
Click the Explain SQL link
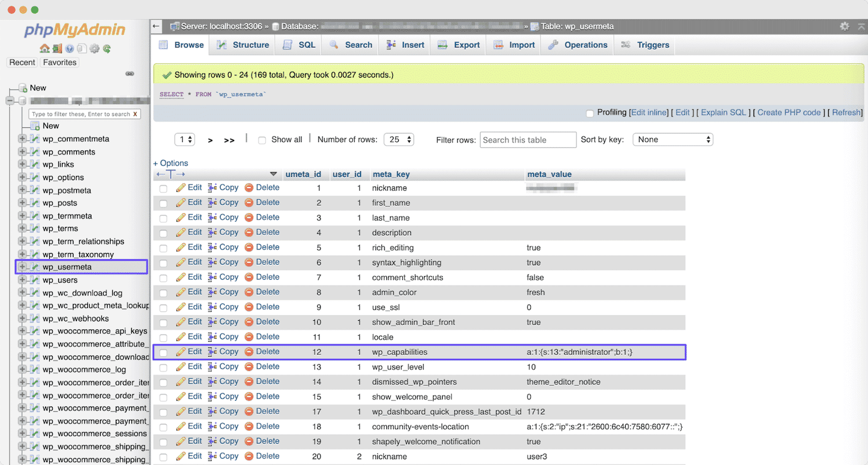click(x=723, y=112)
